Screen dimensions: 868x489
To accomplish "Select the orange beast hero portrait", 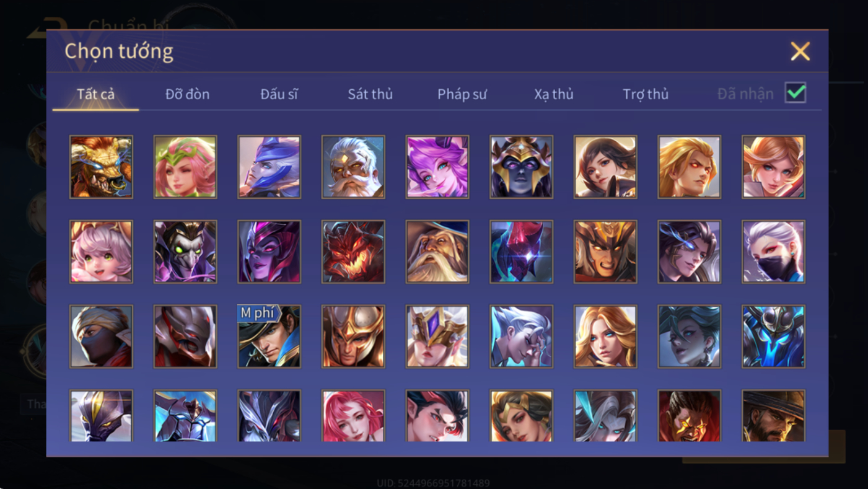I will click(101, 167).
